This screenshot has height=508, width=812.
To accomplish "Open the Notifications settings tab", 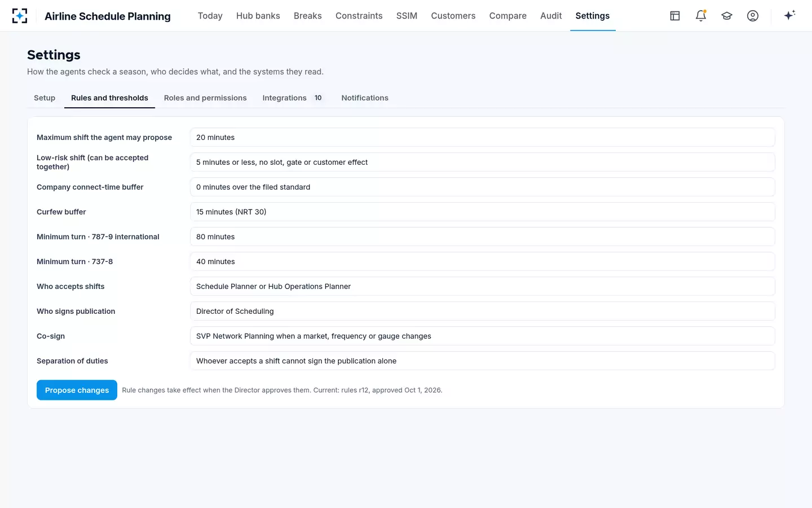I will coord(365,98).
